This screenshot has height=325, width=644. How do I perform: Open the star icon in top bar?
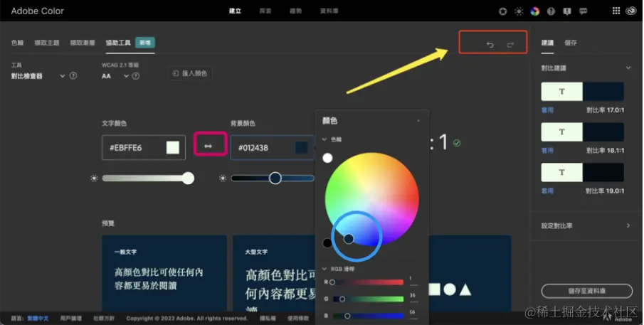pyautogui.click(x=502, y=11)
